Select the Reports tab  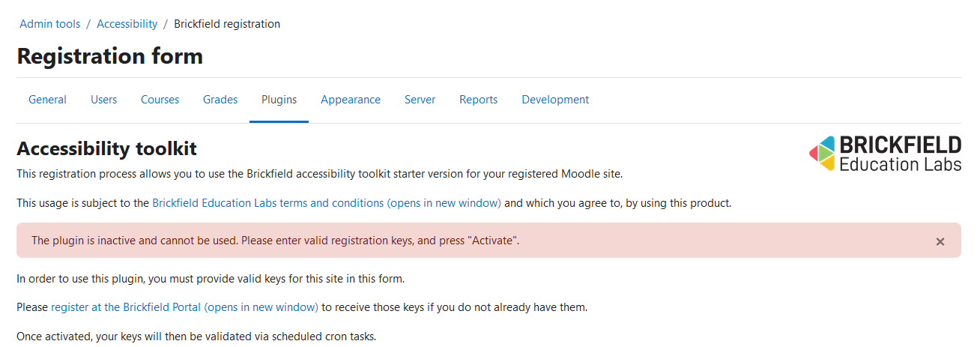479,100
